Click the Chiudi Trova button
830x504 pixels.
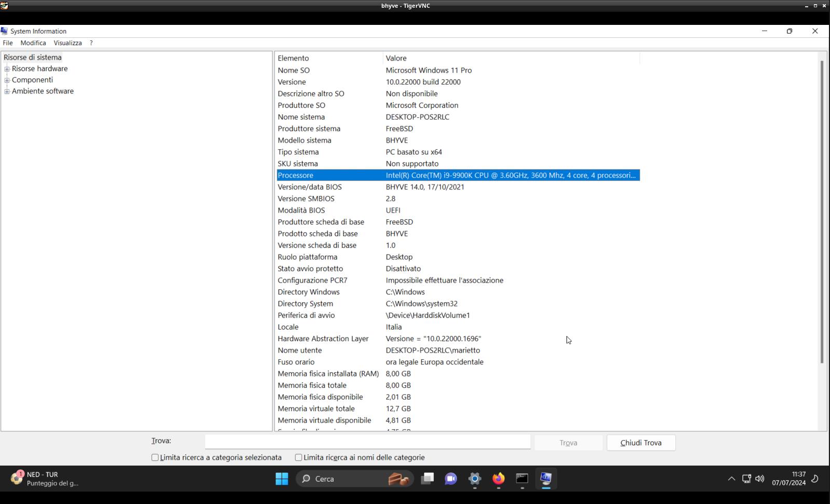pyautogui.click(x=641, y=443)
